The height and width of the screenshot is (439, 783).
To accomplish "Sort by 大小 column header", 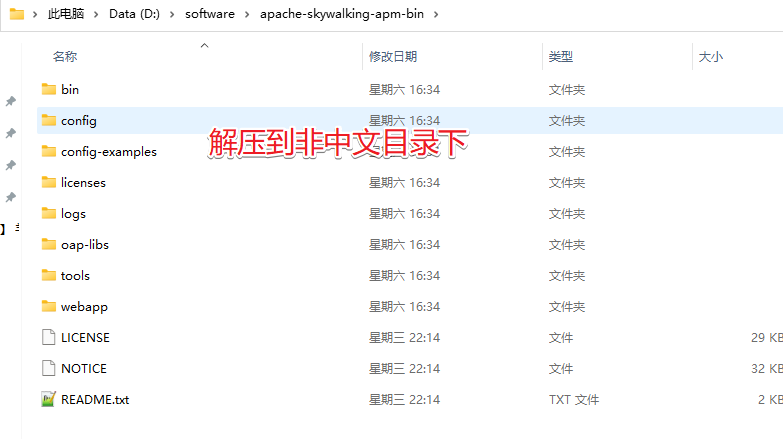I will (711, 56).
